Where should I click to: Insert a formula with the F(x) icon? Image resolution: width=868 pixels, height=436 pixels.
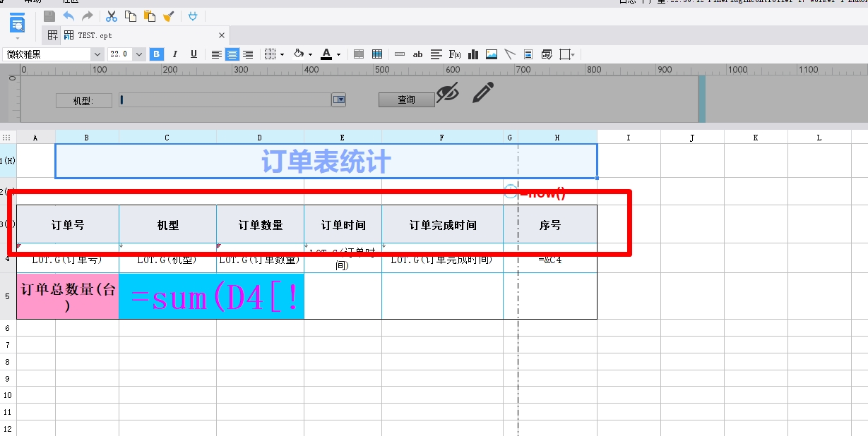point(455,54)
